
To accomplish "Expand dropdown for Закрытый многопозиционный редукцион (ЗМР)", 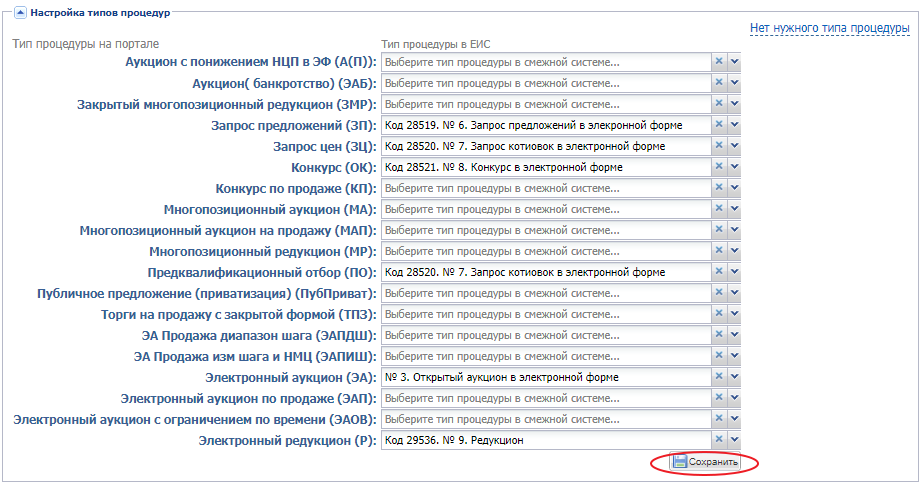I will tap(734, 104).
